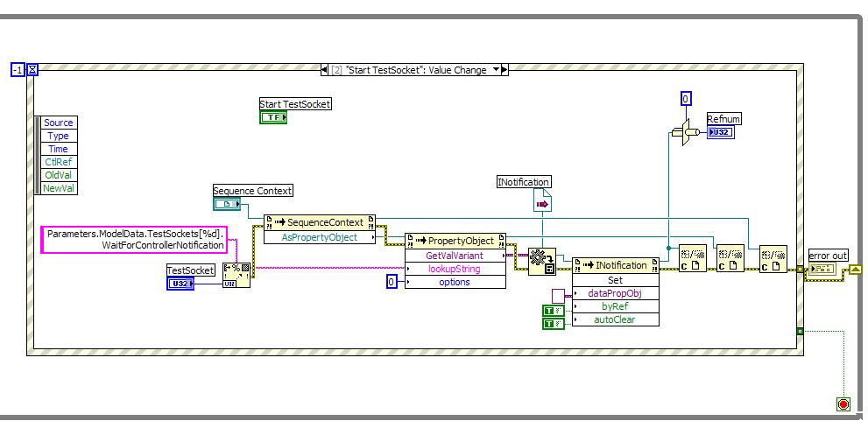Select the CtlRef event data node
Image resolution: width=868 pixels, height=435 pixels.
click(60, 162)
